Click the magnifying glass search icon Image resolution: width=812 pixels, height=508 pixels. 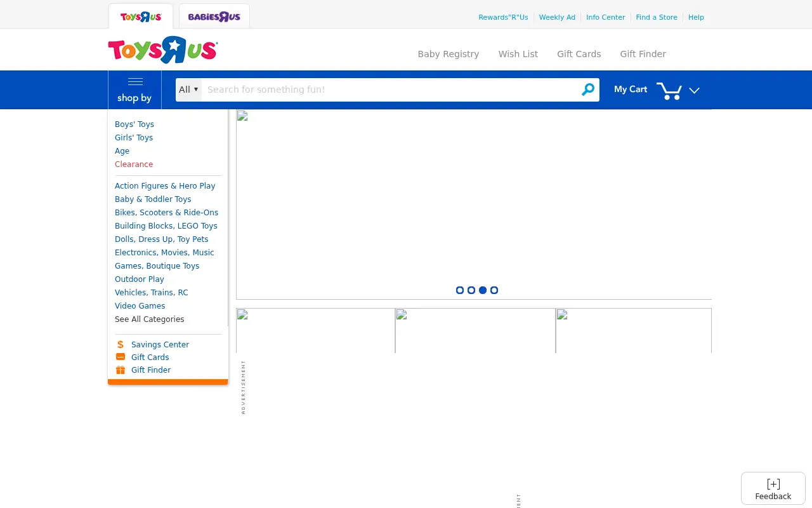(x=588, y=90)
